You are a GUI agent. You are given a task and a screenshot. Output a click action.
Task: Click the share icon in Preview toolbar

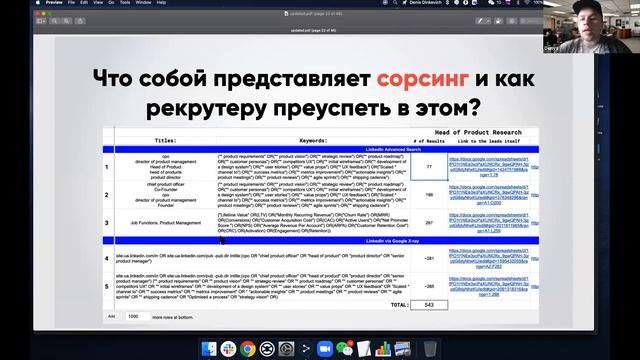pyautogui.click(x=80, y=21)
